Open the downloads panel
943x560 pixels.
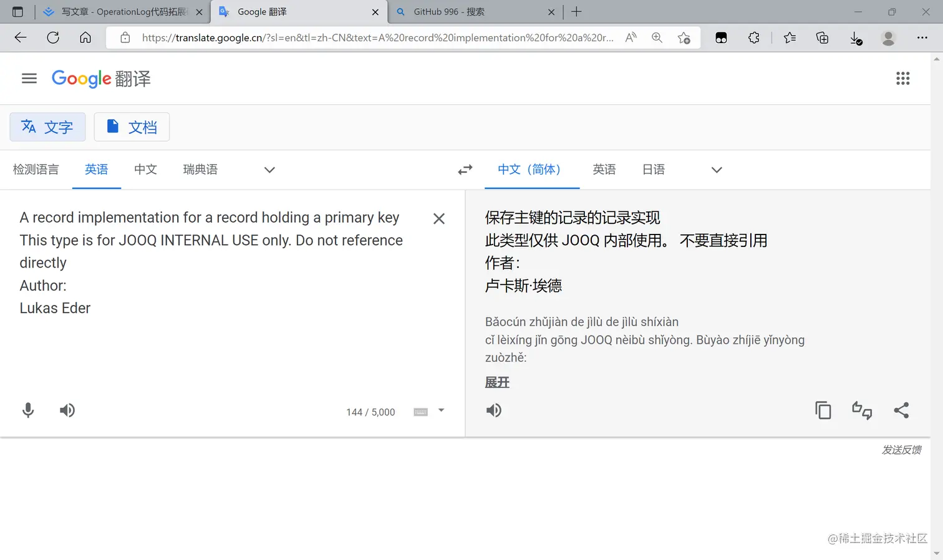(x=856, y=38)
